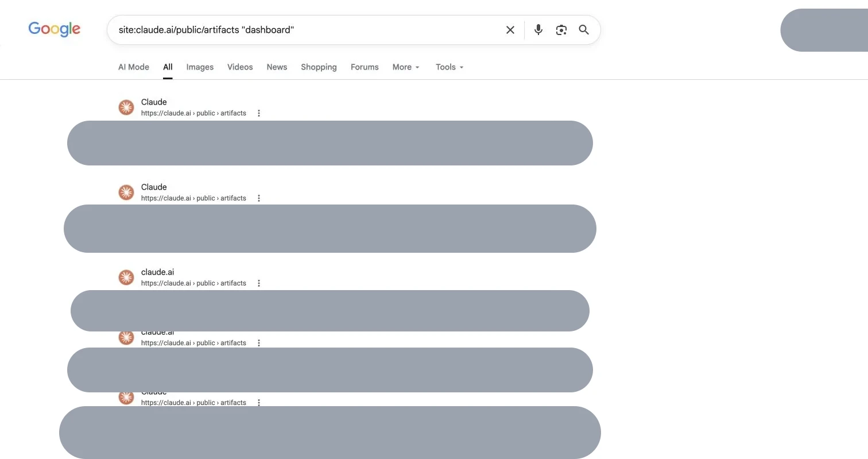Submit search with magnifying glass icon
868x459 pixels.
pos(584,30)
